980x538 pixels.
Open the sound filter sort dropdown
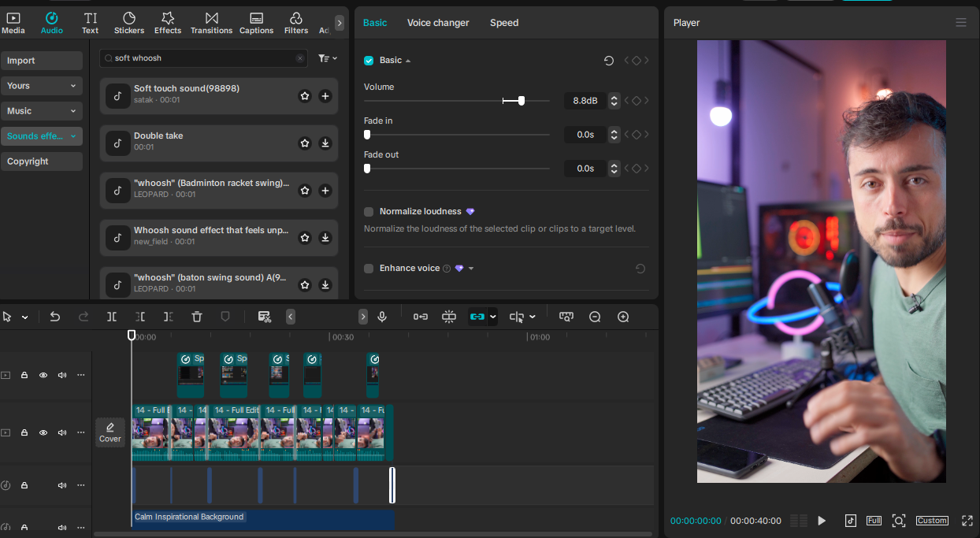[328, 58]
